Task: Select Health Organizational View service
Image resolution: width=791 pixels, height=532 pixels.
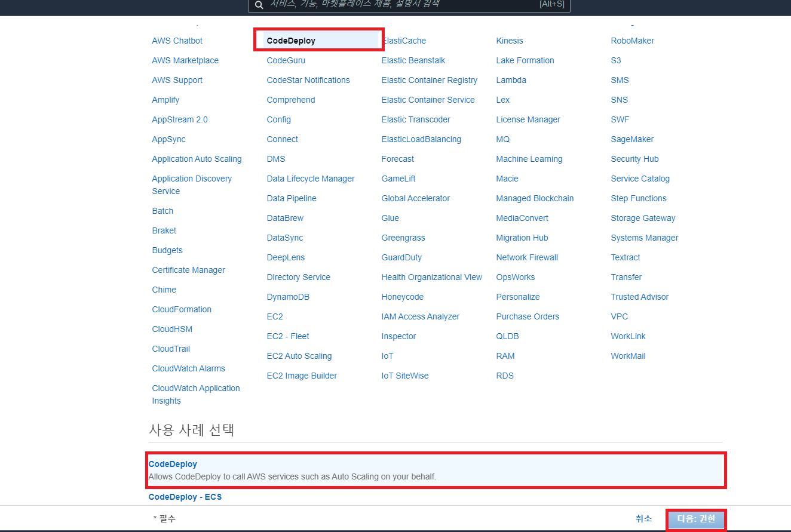Action: pos(432,277)
